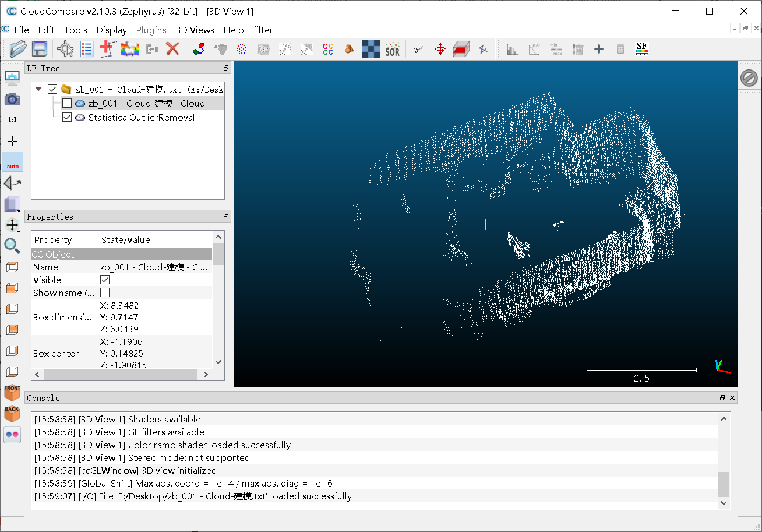The image size is (762, 532).
Task: Float the DB Tree panel
Action: click(226, 68)
